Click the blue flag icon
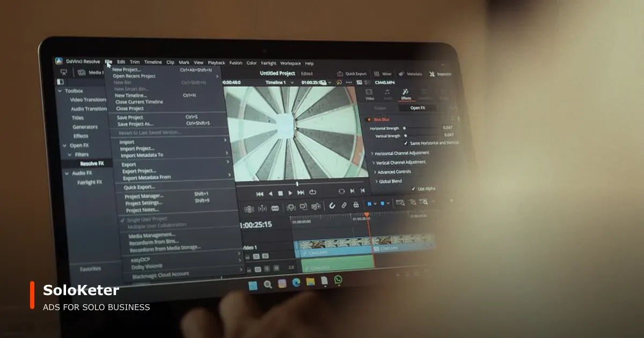 coord(370,204)
